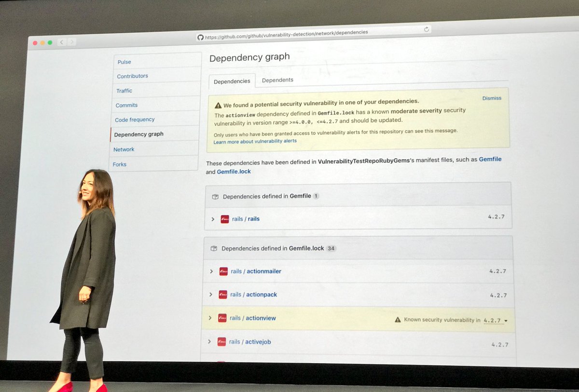Open the actionmailer package link
Viewport: 579px width, 392px height.
256,271
